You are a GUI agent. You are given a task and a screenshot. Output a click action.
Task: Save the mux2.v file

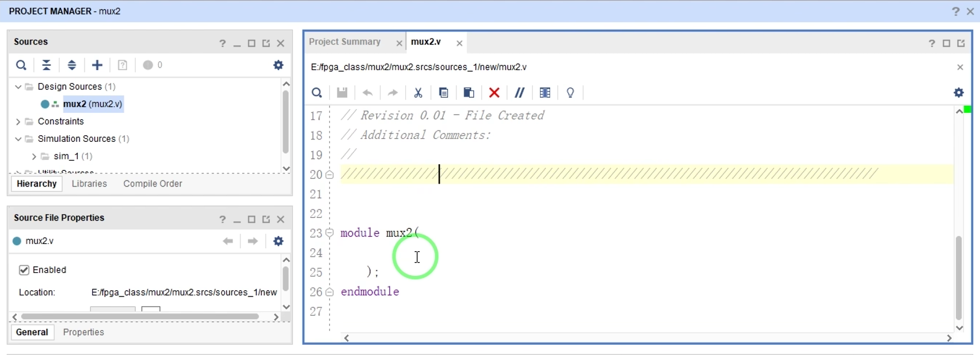click(x=342, y=93)
